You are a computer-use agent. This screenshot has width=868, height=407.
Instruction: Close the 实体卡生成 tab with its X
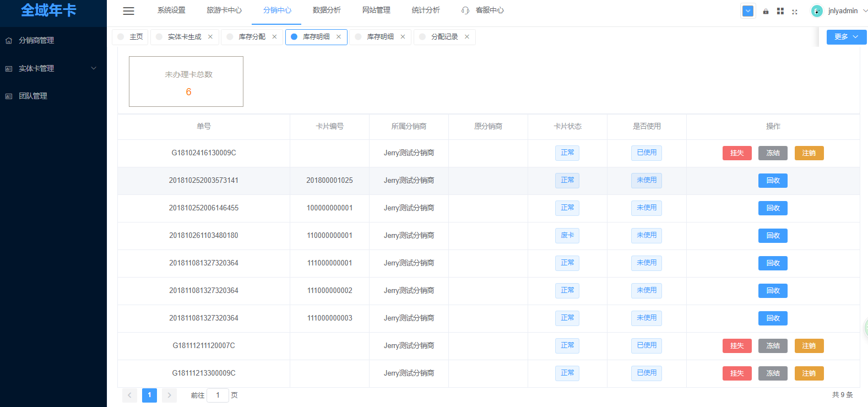[x=210, y=37]
